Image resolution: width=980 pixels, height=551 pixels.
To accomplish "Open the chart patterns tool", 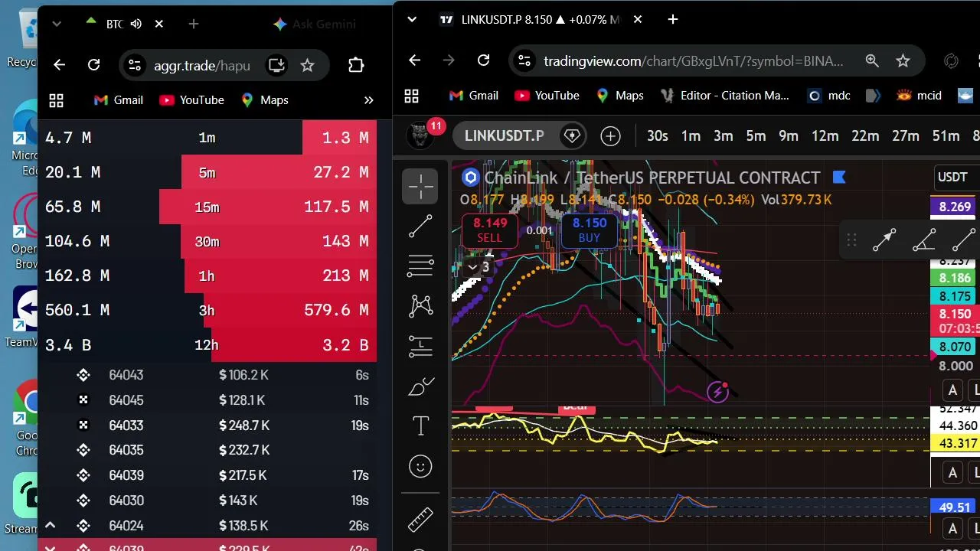I will 420,306.
